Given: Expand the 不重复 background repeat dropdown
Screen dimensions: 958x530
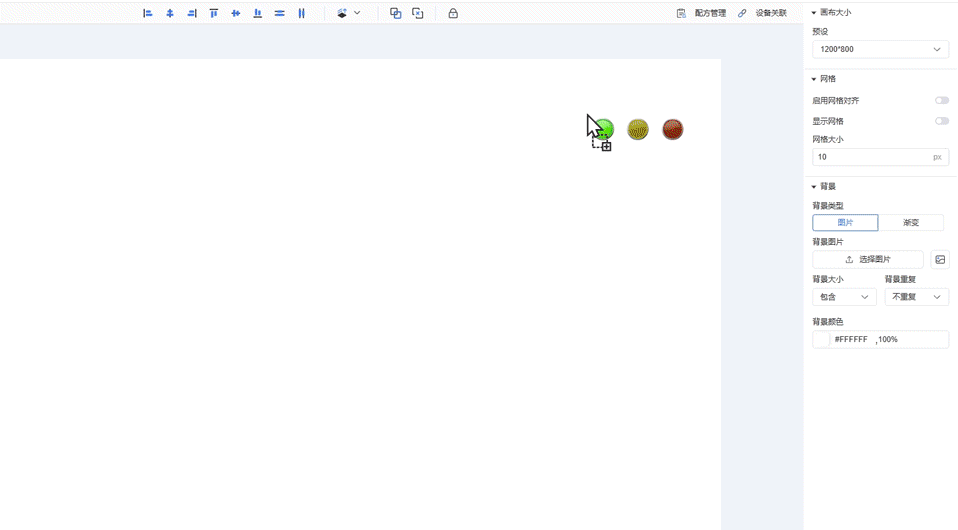Looking at the screenshot, I should (x=916, y=297).
